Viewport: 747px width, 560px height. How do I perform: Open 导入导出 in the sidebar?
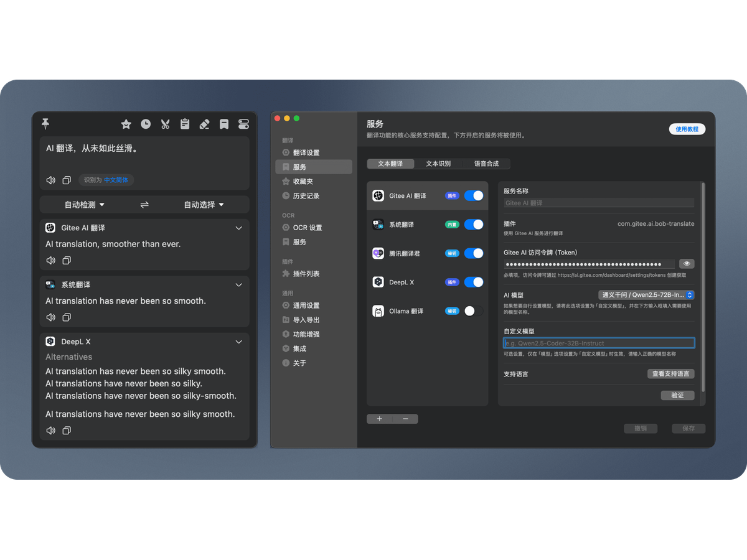point(314,320)
